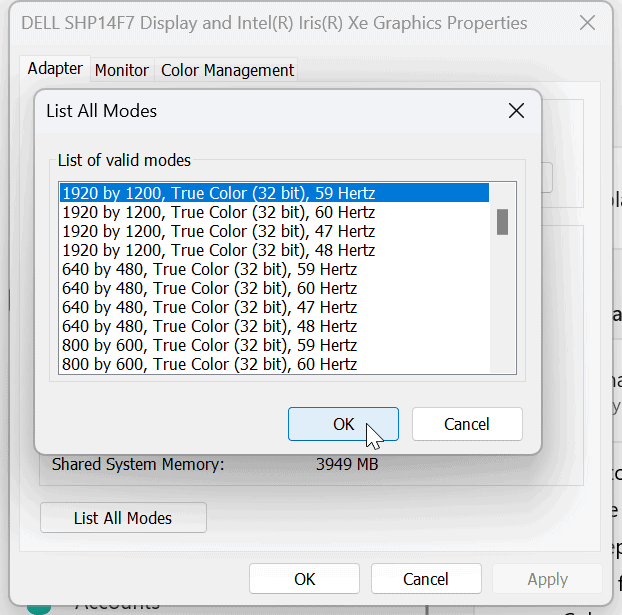Open the Monitor tab
622x615 pixels.
click(x=122, y=70)
